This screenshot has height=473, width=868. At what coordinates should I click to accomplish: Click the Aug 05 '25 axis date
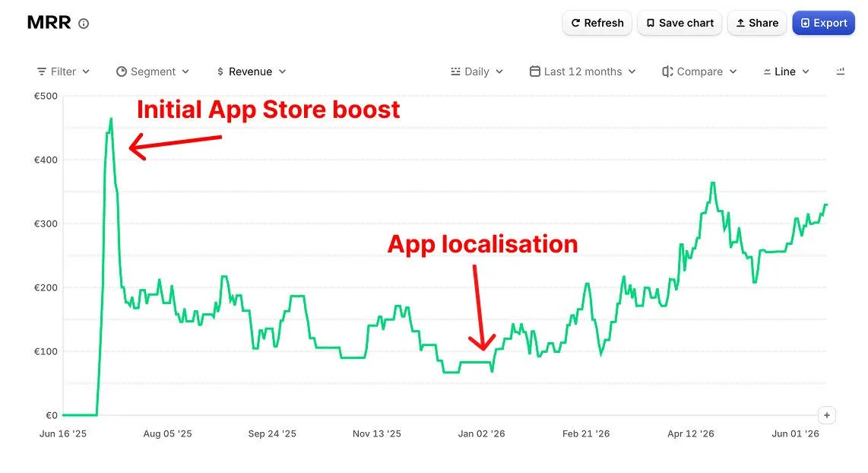click(x=168, y=433)
